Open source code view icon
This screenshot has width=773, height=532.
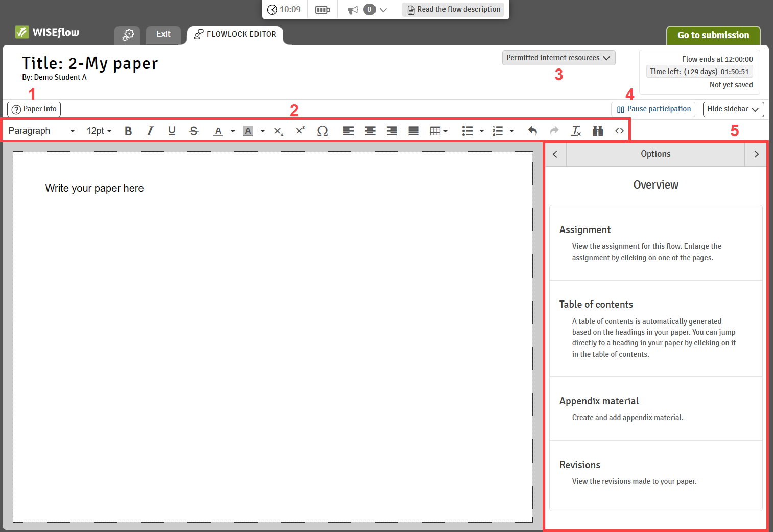click(619, 131)
